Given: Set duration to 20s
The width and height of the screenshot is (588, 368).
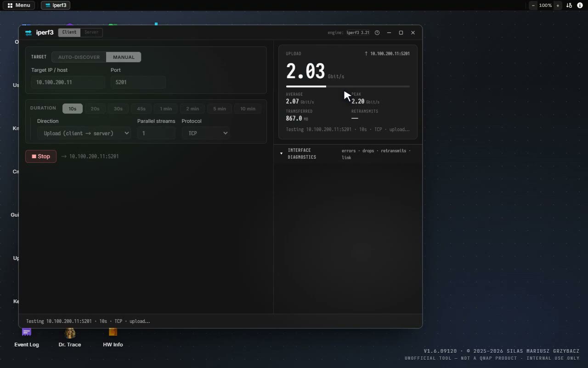Looking at the screenshot, I should click(95, 109).
